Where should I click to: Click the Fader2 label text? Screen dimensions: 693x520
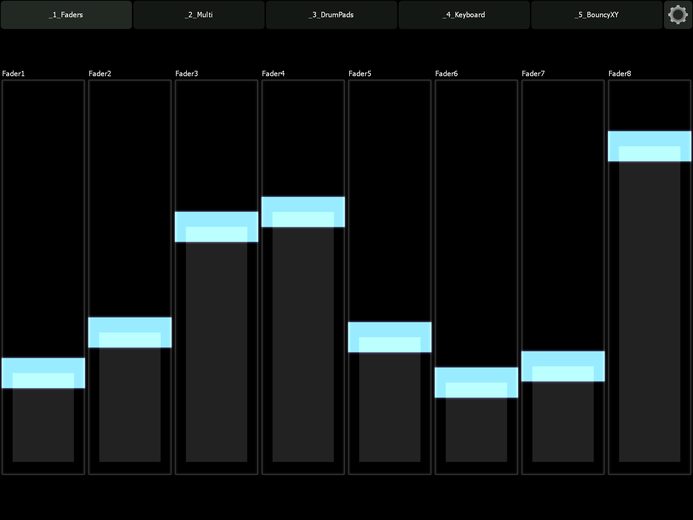(x=100, y=74)
